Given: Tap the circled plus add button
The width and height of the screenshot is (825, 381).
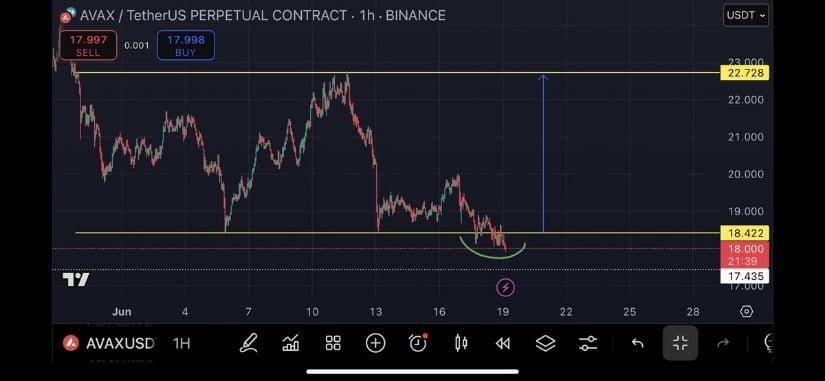Looking at the screenshot, I should (x=376, y=344).
